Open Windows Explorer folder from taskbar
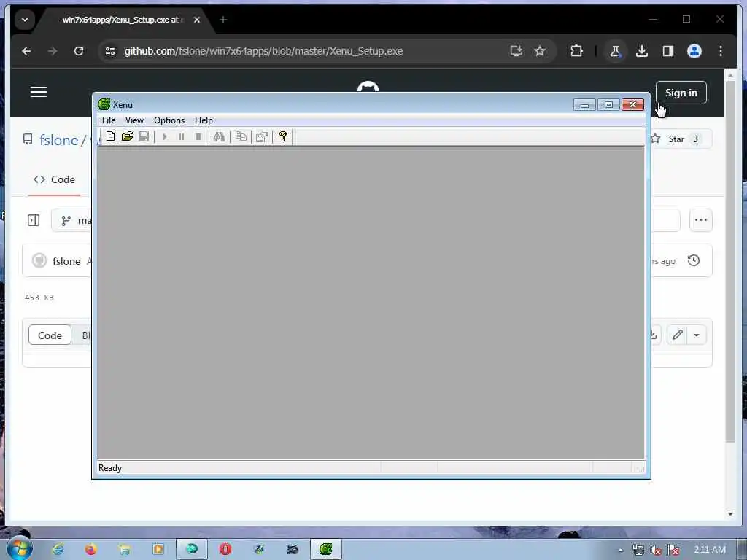 (x=124, y=550)
